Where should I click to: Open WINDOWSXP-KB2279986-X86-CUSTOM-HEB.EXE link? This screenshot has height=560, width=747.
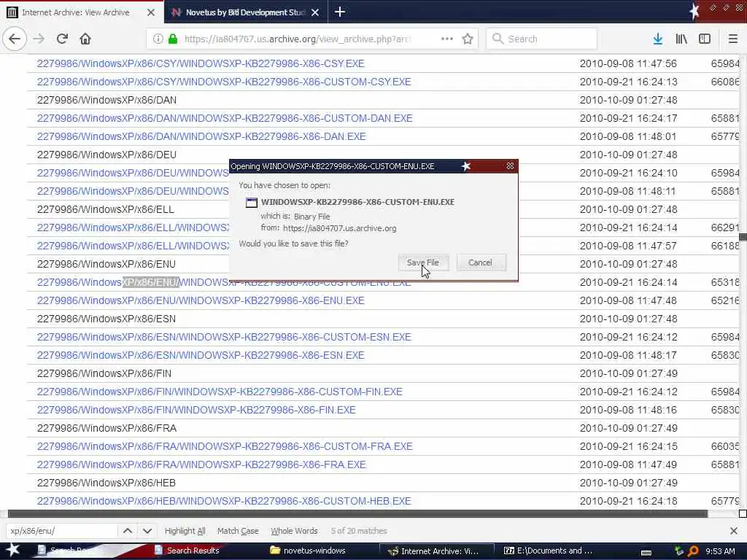click(224, 501)
